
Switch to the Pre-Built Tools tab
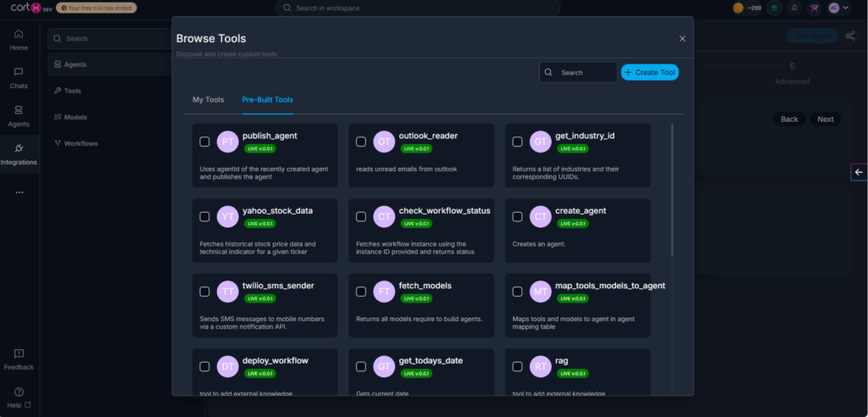coord(267,100)
